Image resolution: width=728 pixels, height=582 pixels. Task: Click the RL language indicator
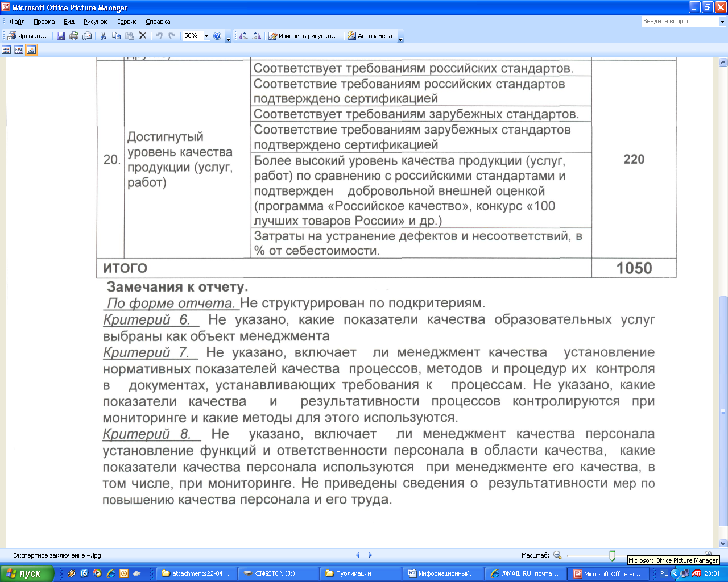coord(664,573)
